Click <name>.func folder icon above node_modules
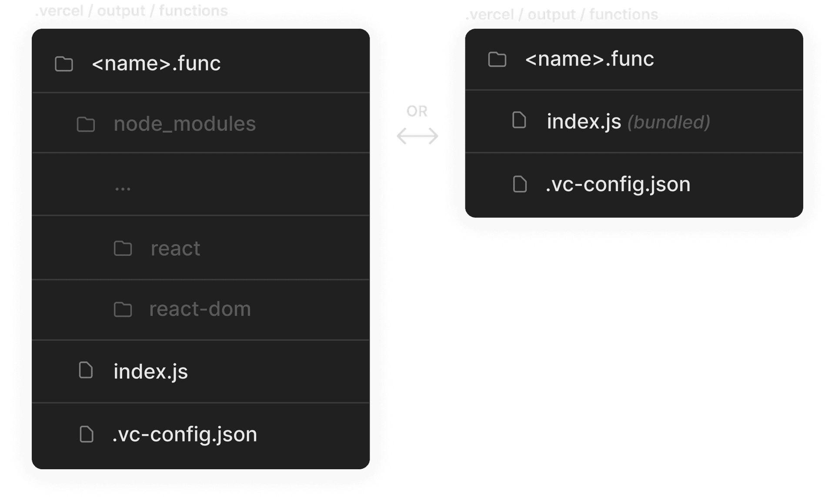The height and width of the screenshot is (504, 835). point(64,64)
